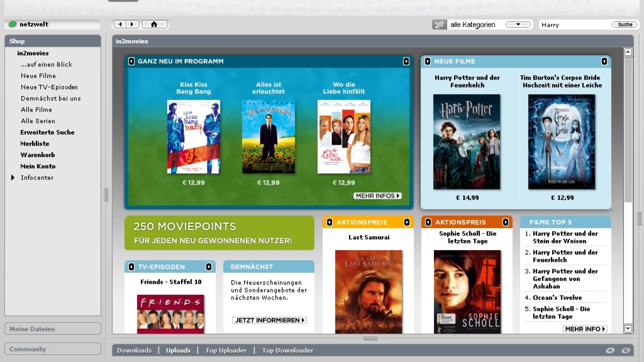Click Jetzt Informieren button
Screen dimensions: 644x362
click(269, 320)
